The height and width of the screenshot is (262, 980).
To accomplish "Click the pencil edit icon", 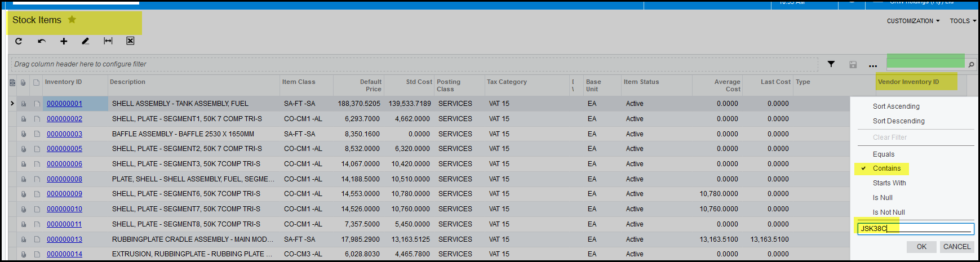I will click(x=85, y=41).
